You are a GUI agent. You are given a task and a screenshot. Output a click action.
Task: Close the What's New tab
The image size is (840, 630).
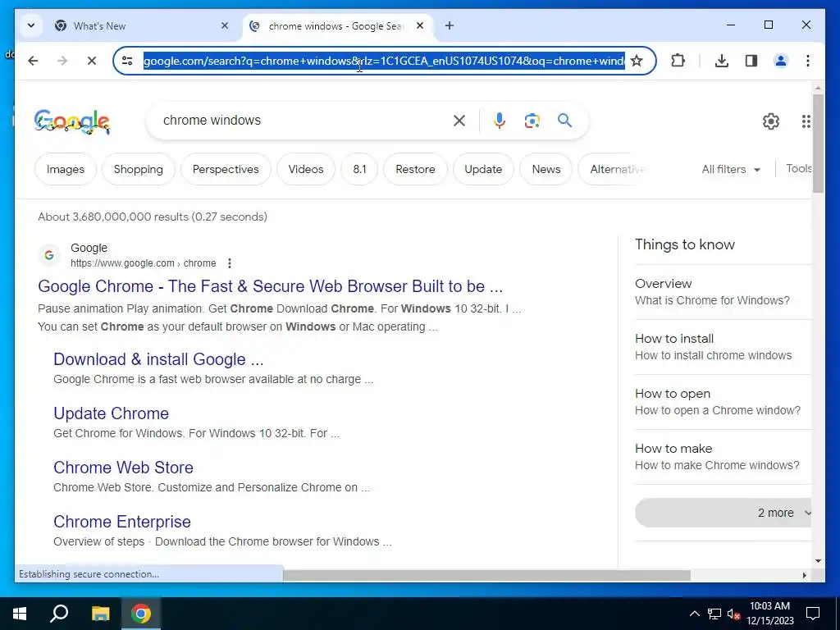[225, 25]
